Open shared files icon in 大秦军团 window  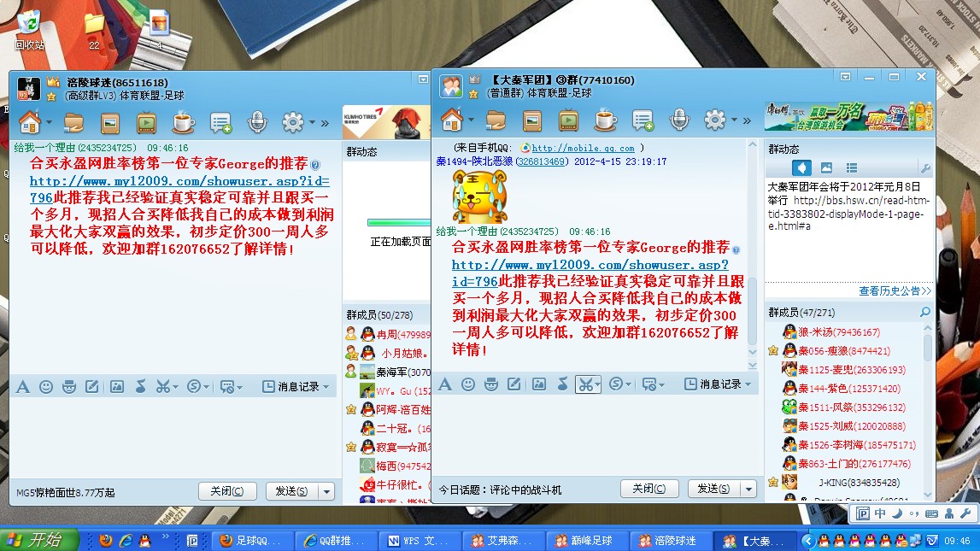(x=496, y=120)
